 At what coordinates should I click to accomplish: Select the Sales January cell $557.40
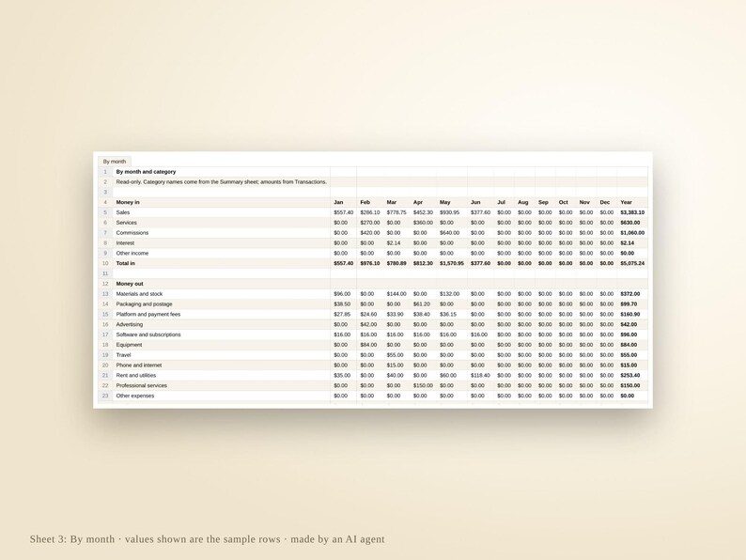(x=344, y=212)
